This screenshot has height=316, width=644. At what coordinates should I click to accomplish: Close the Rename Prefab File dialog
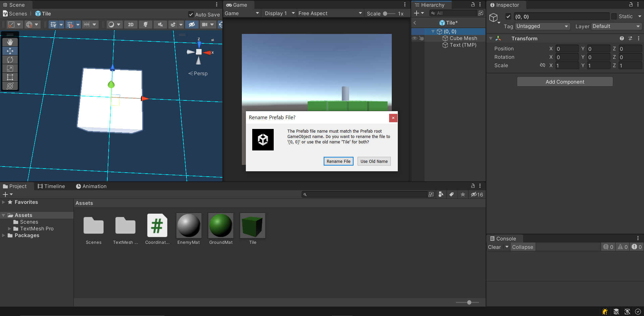[393, 118]
